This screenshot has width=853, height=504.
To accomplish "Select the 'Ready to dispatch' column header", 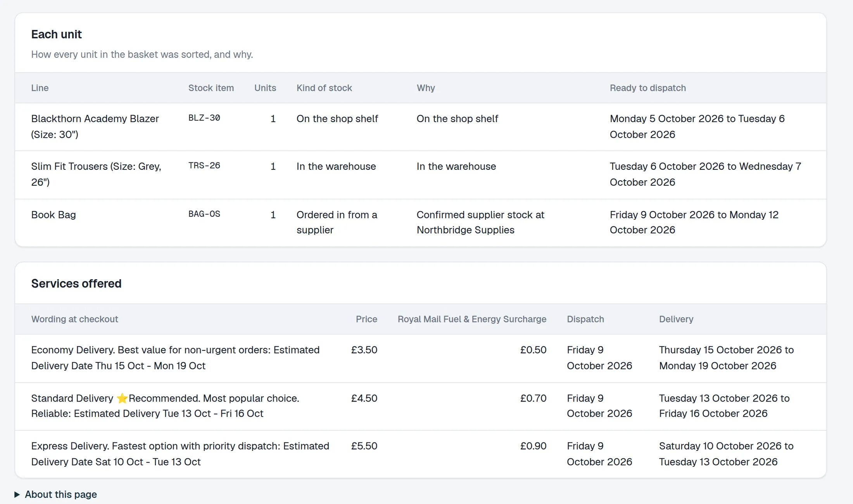I will (648, 88).
